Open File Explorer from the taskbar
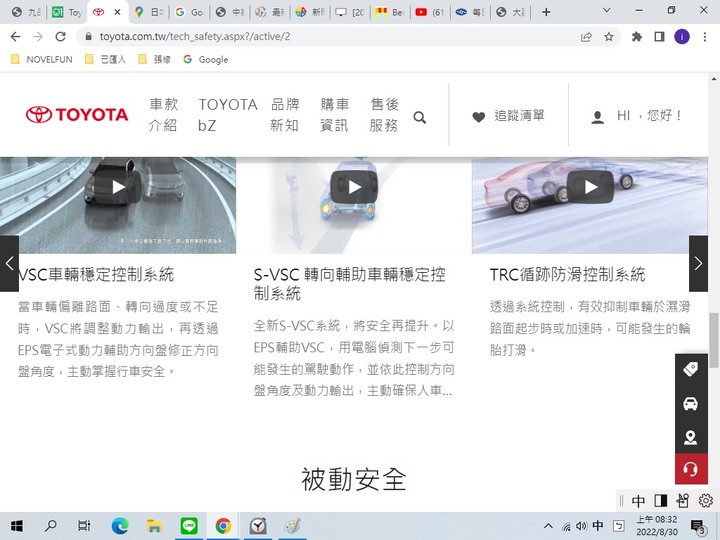The height and width of the screenshot is (540, 720). pyautogui.click(x=154, y=526)
